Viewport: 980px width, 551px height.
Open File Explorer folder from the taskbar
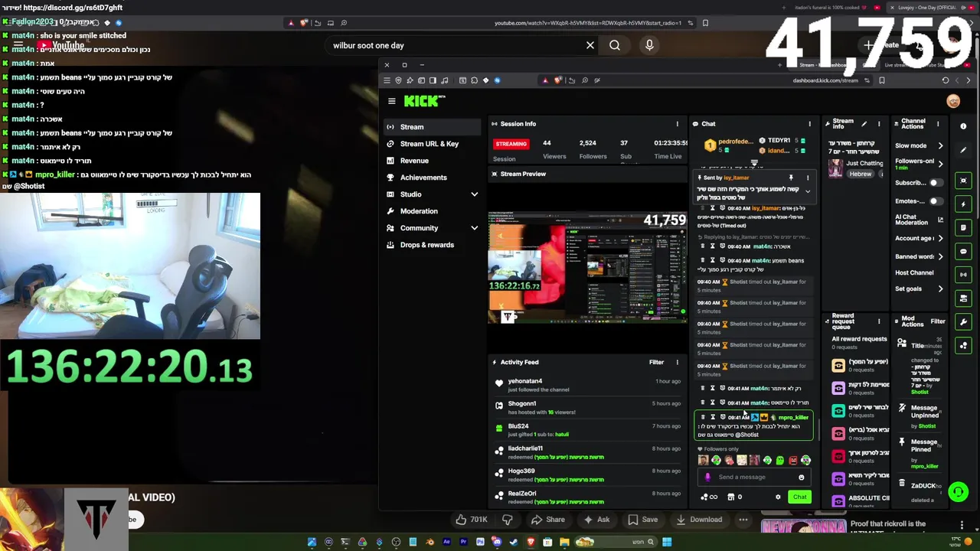click(x=564, y=543)
